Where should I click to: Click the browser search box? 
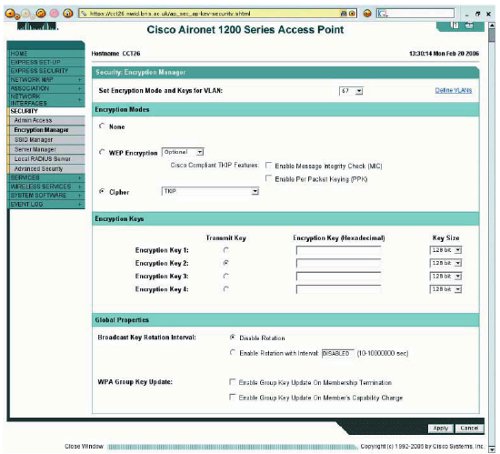tap(416, 14)
